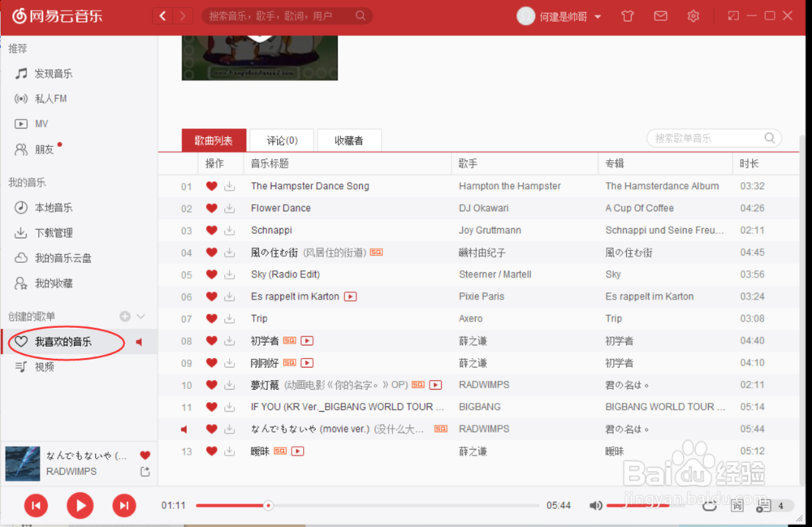This screenshot has height=527, width=812.
Task: Open the messages envelope icon
Action: tap(660, 16)
